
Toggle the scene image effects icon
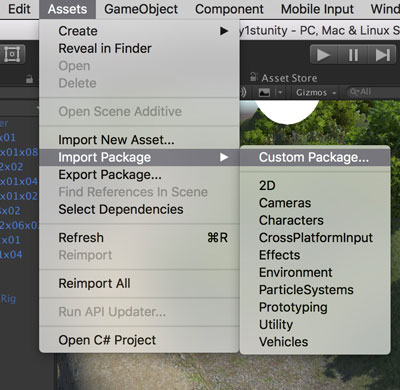[264, 92]
